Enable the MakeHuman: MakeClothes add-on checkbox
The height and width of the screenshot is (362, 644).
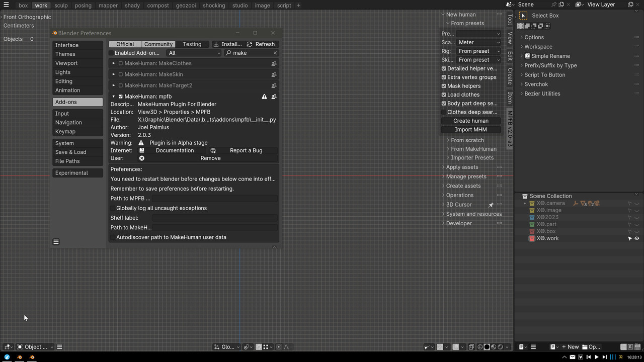point(121,63)
